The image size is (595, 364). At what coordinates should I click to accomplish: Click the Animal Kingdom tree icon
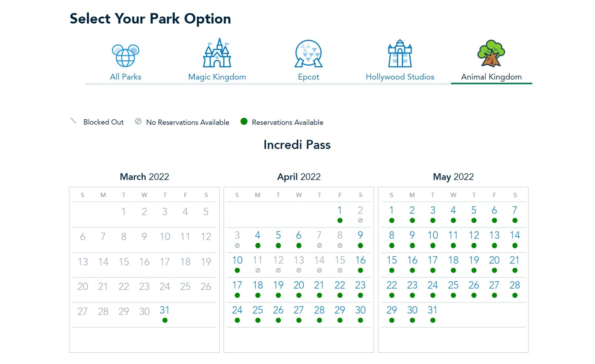(491, 53)
